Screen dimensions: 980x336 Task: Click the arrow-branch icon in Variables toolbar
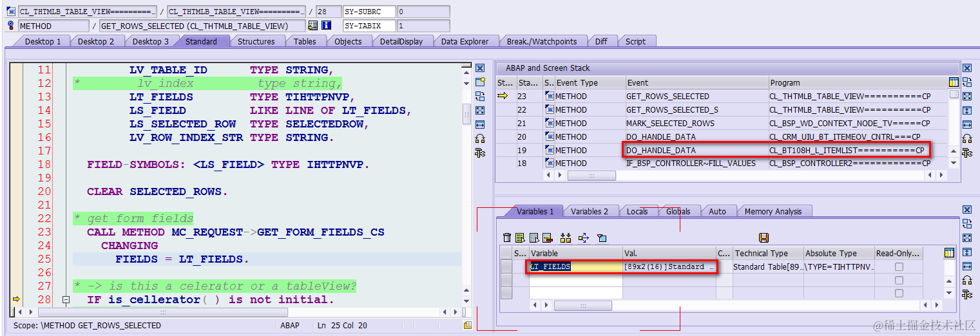tap(584, 238)
